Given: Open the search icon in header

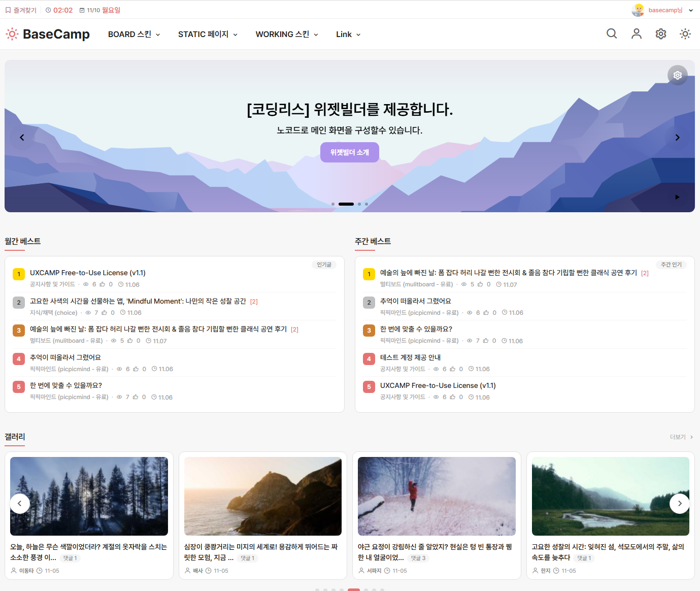Looking at the screenshot, I should pos(612,34).
